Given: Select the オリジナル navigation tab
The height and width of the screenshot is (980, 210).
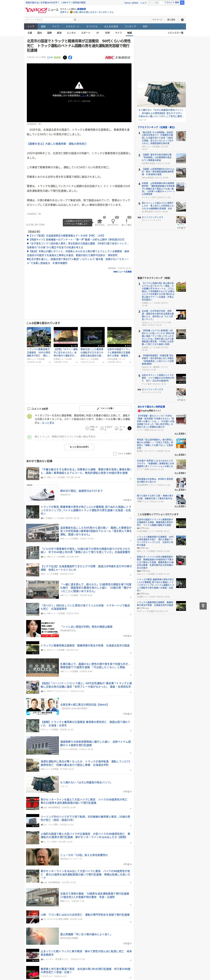Looking at the screenshot, I should [x=92, y=27].
